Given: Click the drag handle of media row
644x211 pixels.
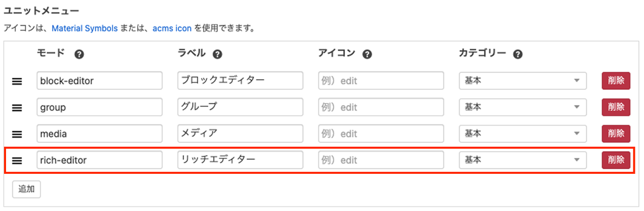Looking at the screenshot, I should (17, 134).
